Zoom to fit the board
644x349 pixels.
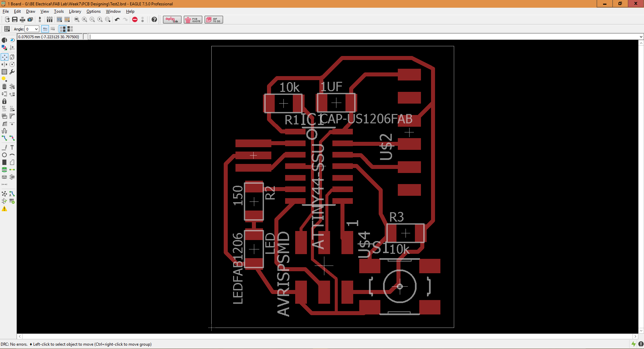point(77,20)
